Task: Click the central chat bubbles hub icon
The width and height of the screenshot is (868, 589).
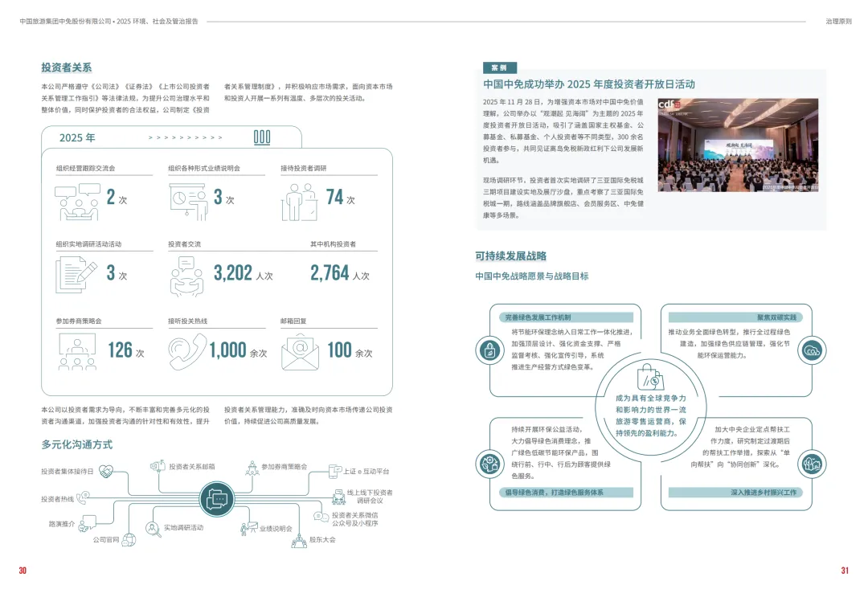Action: 216,499
